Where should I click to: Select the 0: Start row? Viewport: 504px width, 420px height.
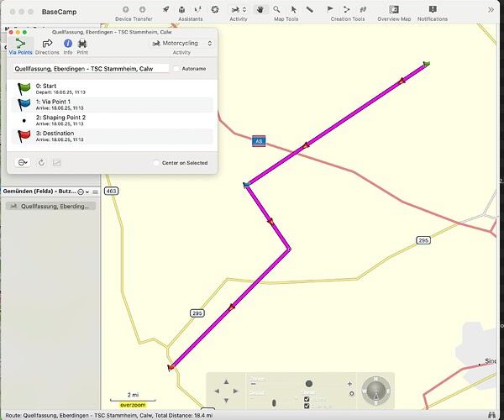point(112,89)
